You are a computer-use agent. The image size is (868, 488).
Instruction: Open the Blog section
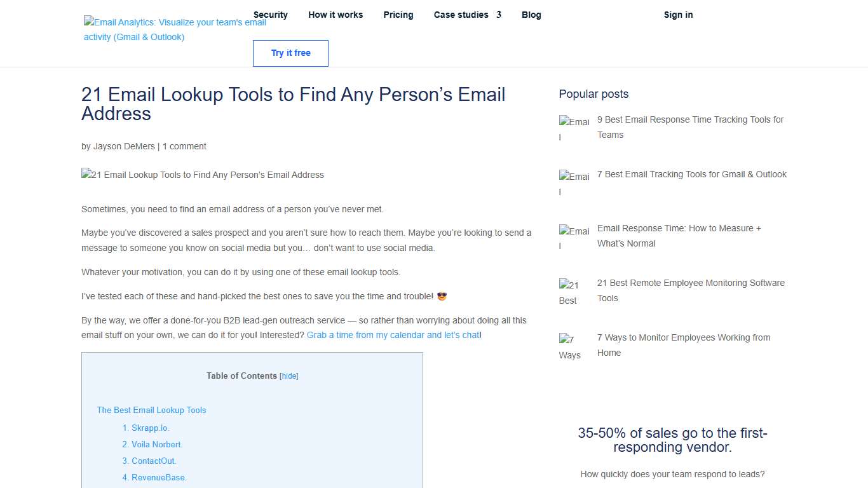coord(531,15)
